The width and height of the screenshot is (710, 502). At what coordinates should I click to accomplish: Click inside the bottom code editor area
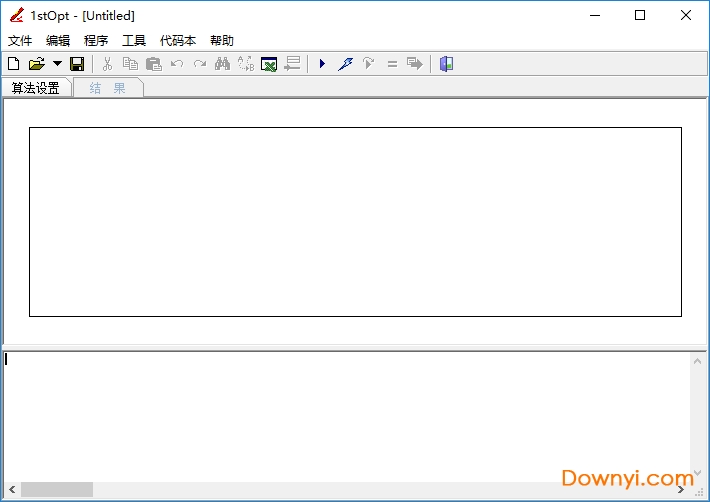coord(347,416)
